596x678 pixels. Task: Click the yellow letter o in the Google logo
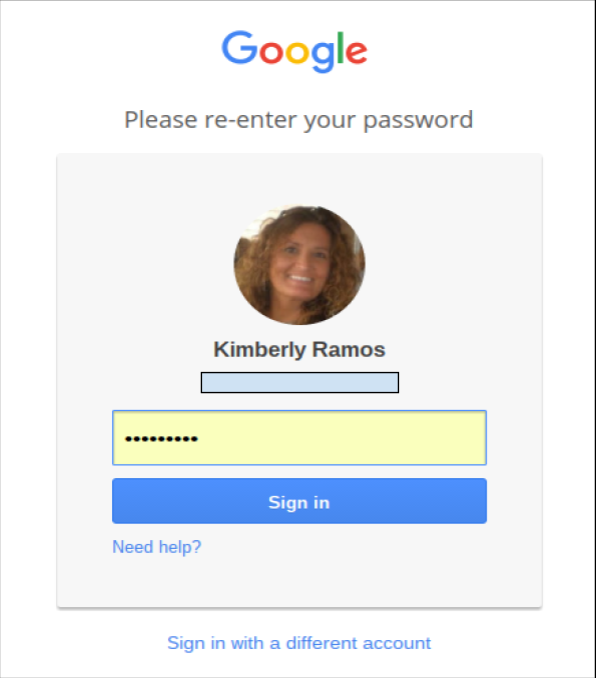(298, 52)
